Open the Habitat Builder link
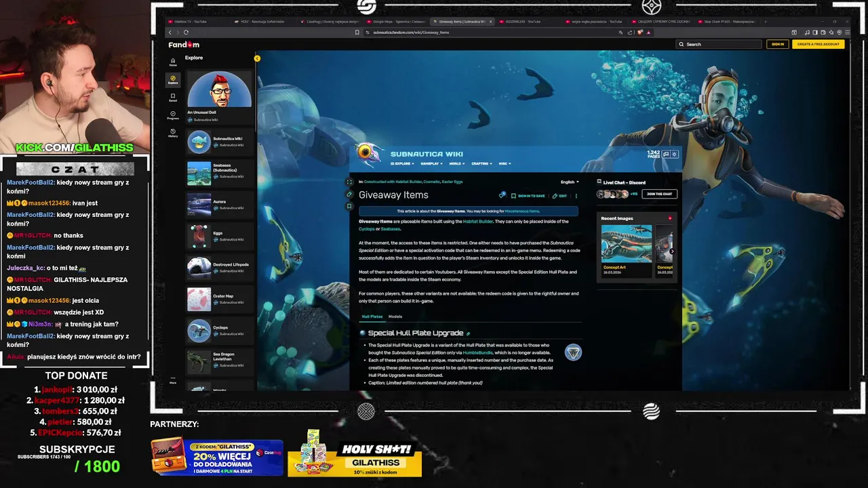The image size is (868, 488). click(x=477, y=222)
